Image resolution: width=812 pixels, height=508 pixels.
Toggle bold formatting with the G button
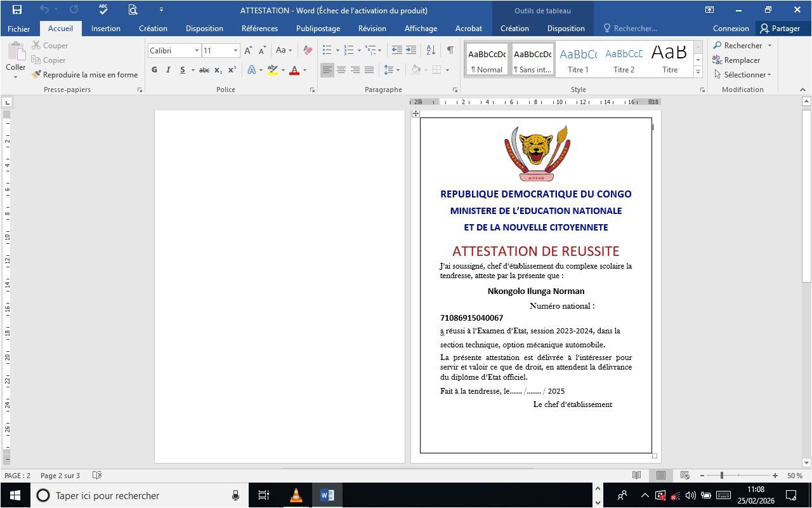[x=154, y=70]
